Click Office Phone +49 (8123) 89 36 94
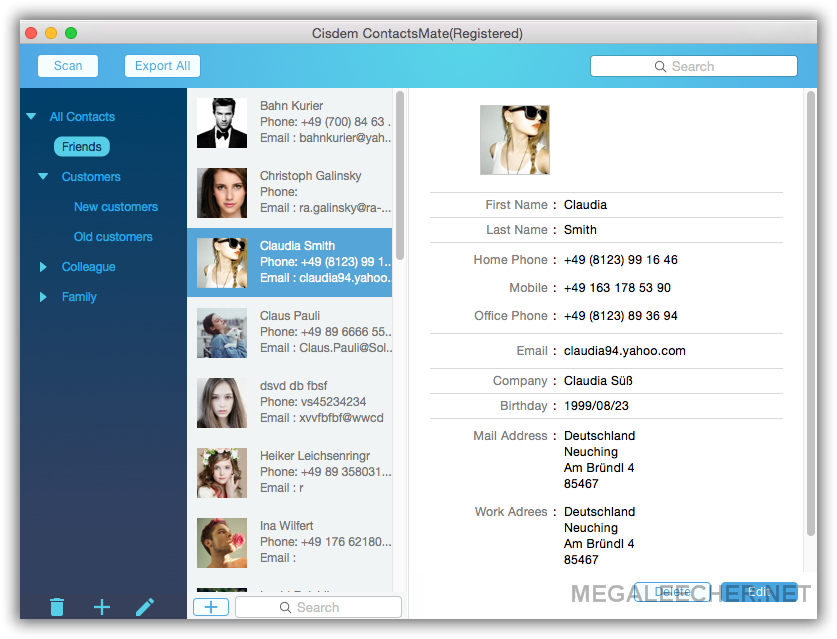The image size is (837, 639). tap(621, 316)
